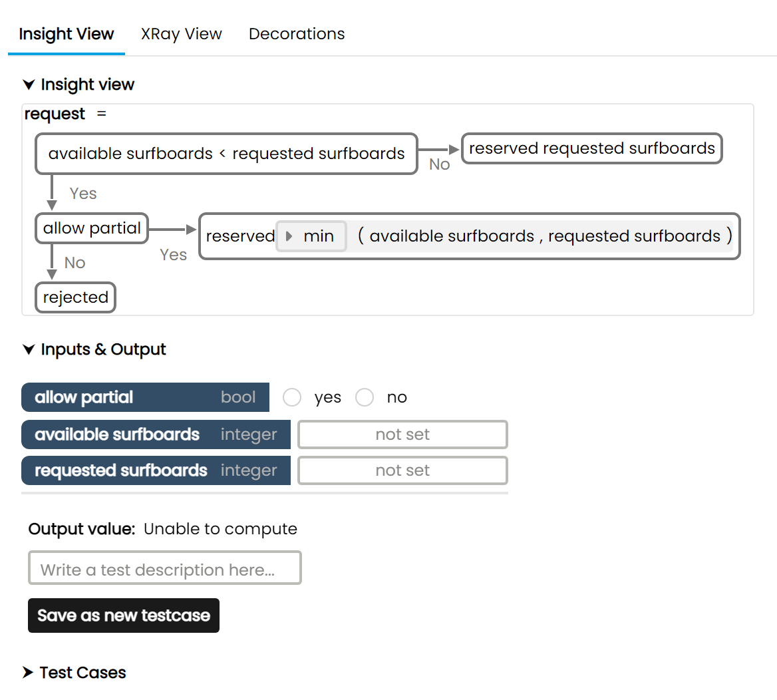Collapse the Inputs & Output section
Screen dimensions: 777x700
click(29, 349)
